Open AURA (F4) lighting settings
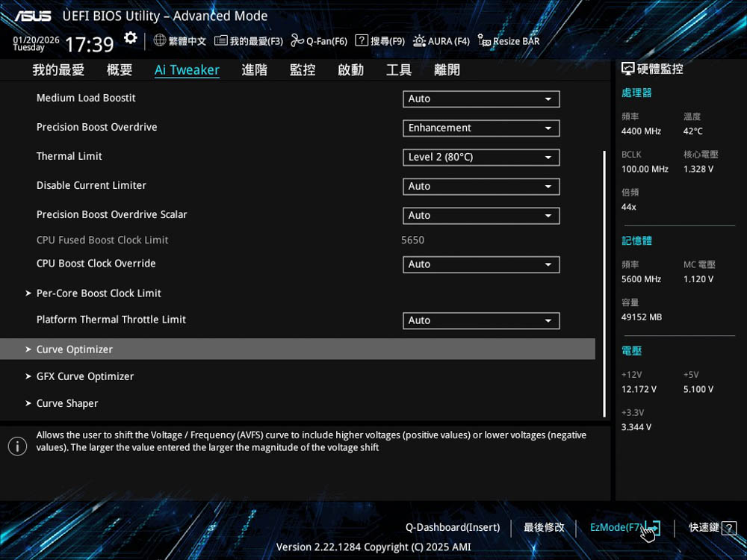Viewport: 747px width, 560px height. coord(441,41)
